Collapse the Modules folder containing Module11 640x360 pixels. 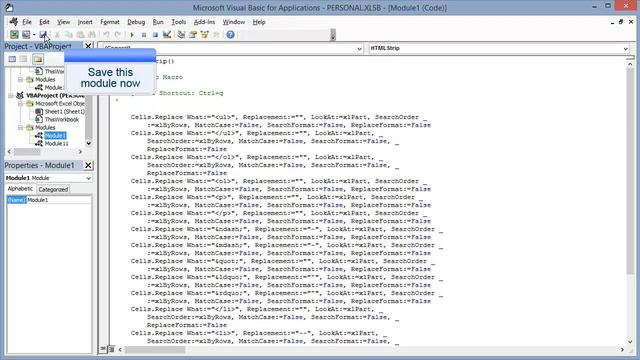(x=20, y=128)
